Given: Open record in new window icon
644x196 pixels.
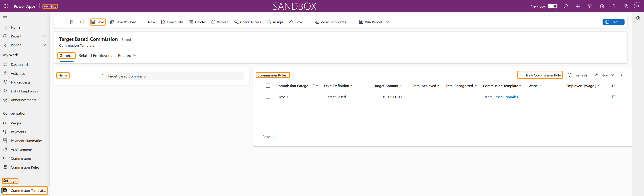Looking at the screenshot, I should coord(82,22).
